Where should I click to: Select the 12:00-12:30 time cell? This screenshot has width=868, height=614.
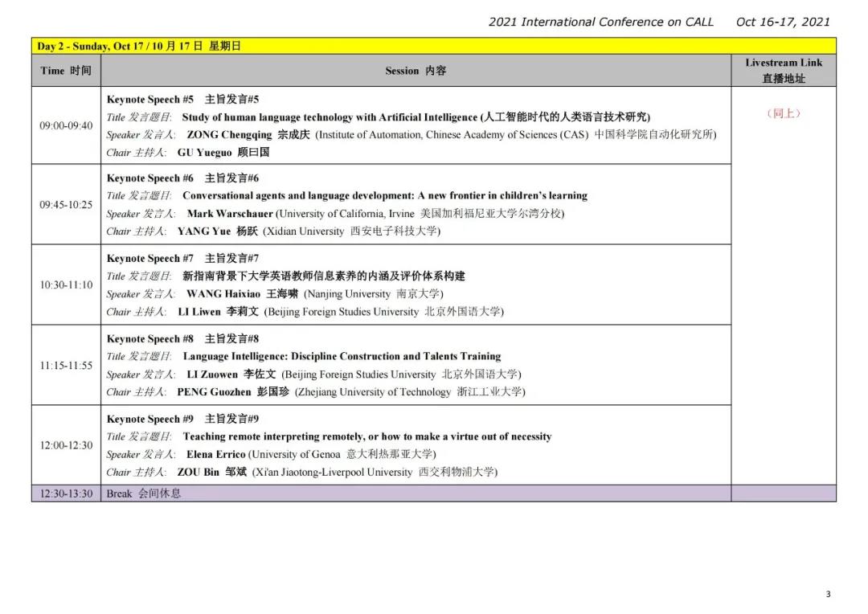[66, 445]
